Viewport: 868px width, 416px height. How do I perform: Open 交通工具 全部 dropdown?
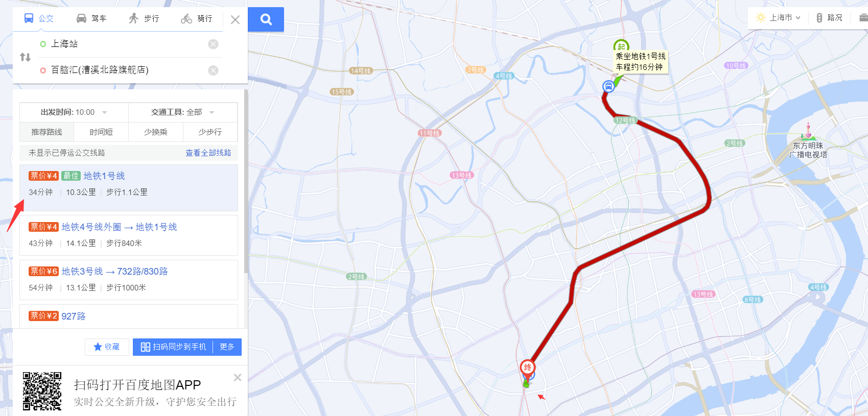click(x=183, y=112)
